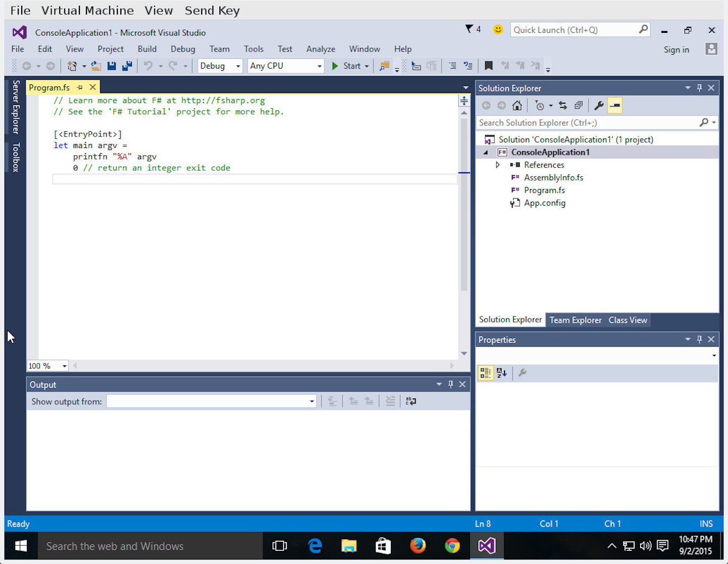Open the Build menu
The width and height of the screenshot is (728, 564).
[147, 49]
